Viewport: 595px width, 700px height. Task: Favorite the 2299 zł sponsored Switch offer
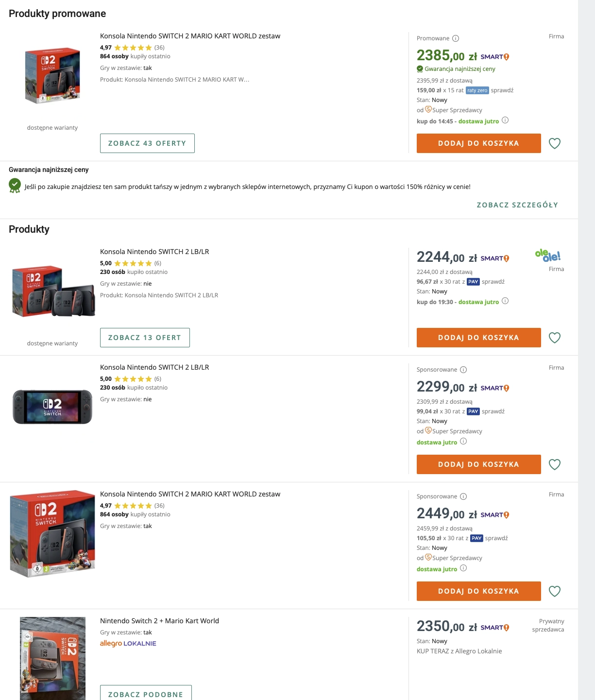tap(554, 464)
